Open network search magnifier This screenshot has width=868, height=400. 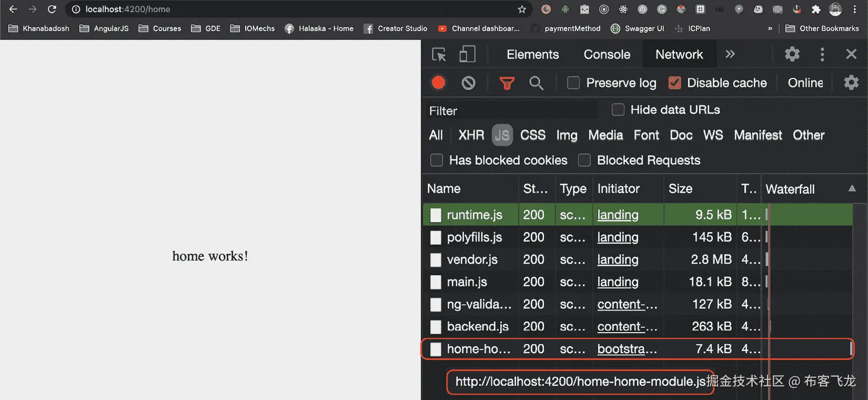(x=536, y=83)
